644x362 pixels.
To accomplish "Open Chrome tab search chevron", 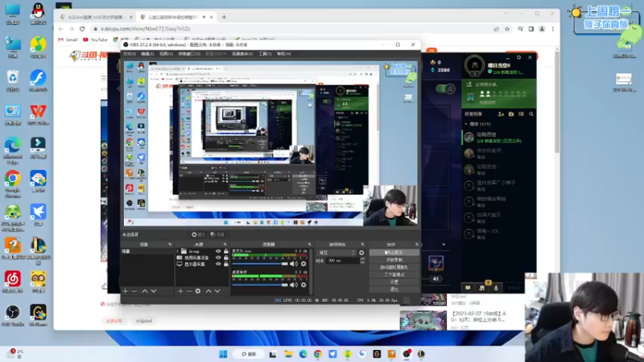I will click(x=506, y=14).
